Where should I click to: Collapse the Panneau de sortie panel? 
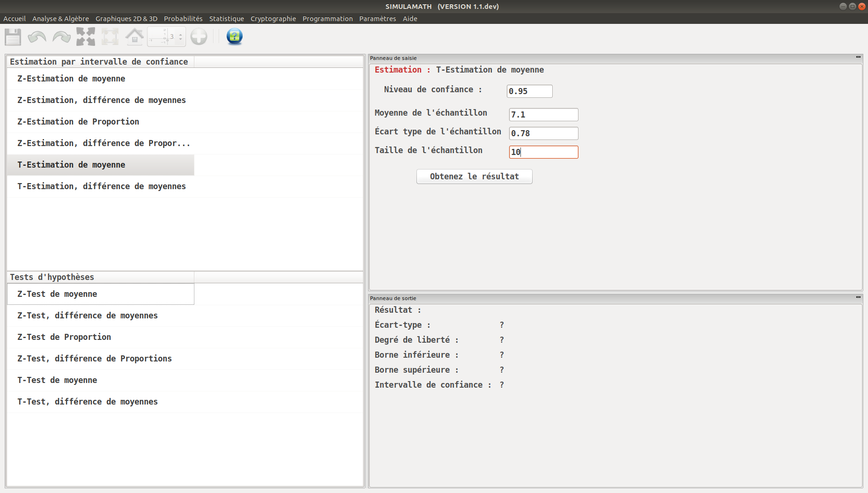tap(858, 297)
